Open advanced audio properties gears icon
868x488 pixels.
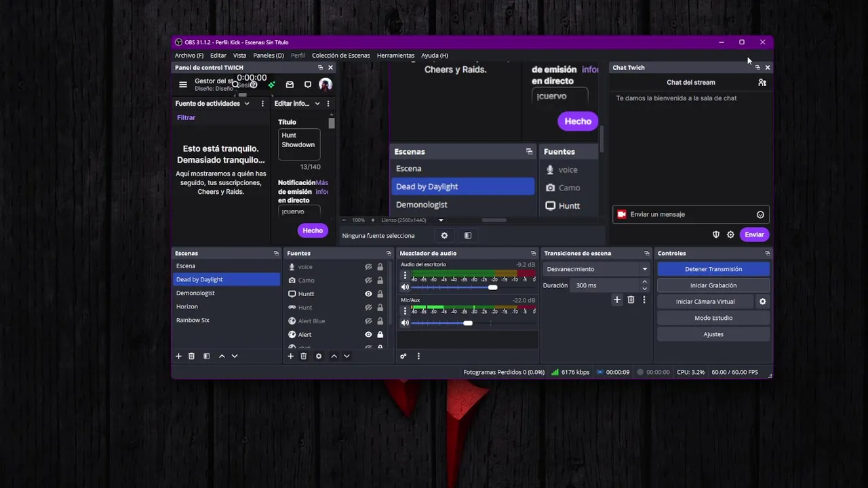[403, 356]
